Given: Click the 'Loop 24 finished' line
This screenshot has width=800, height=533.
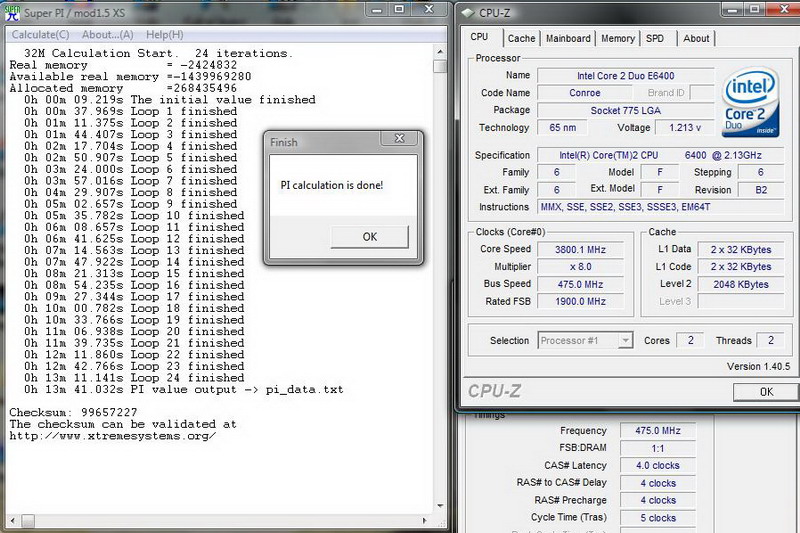Looking at the screenshot, I should 134,378.
